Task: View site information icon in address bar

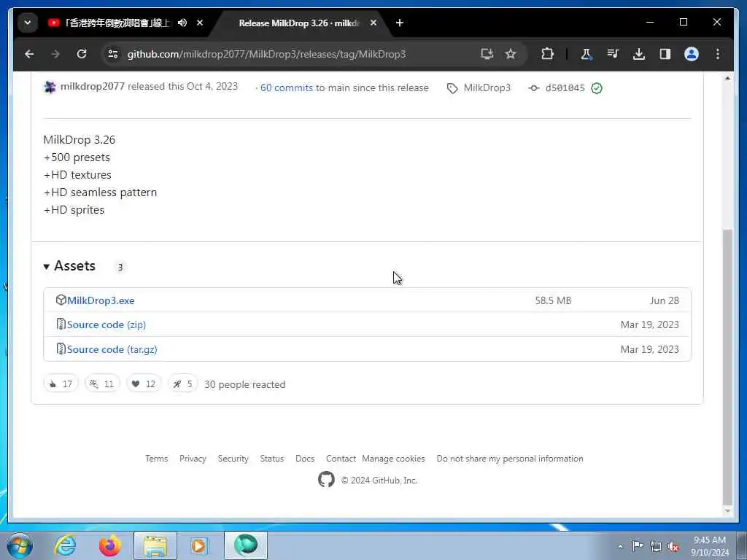Action: 113,54
